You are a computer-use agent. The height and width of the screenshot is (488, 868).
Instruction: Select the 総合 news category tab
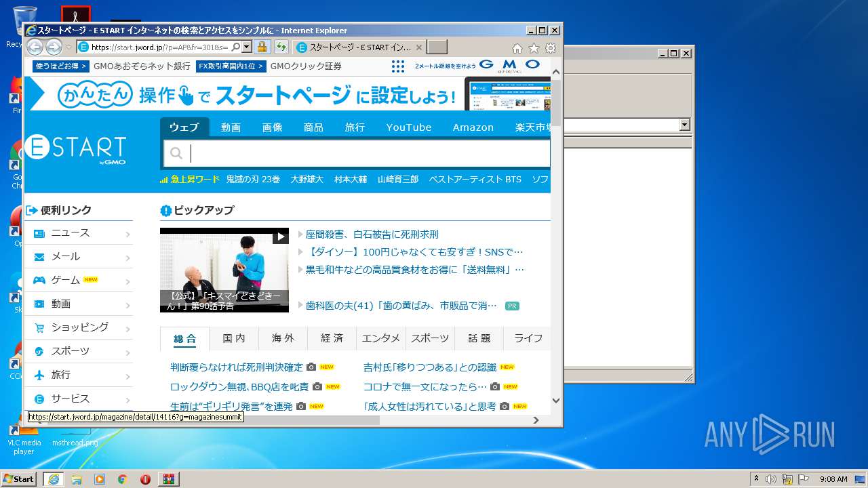pos(184,338)
